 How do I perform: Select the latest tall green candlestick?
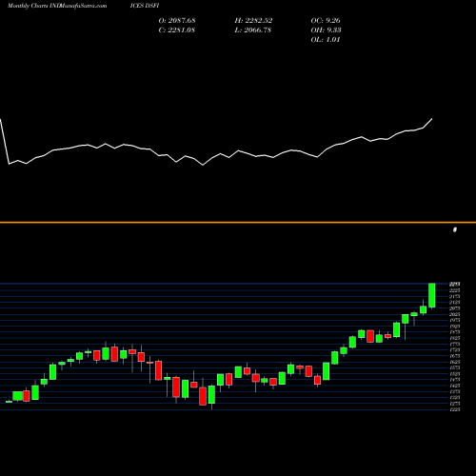point(432,295)
